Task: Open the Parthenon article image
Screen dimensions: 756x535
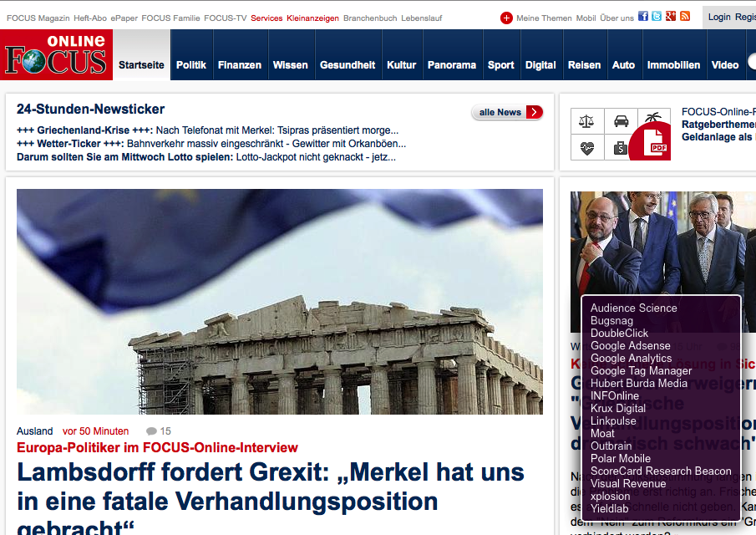Action: pyautogui.click(x=280, y=302)
